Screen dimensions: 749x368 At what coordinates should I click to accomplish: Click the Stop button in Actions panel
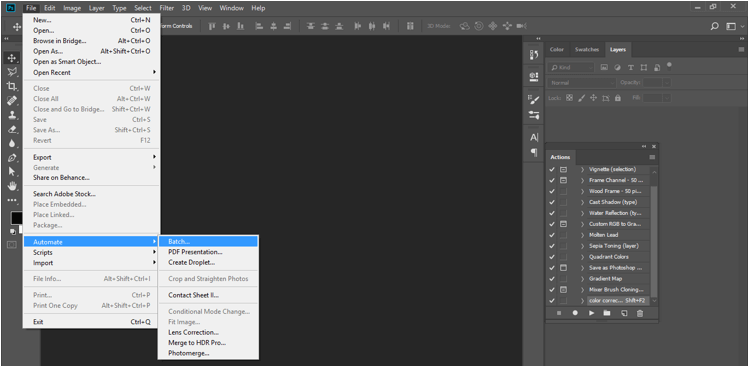(559, 313)
